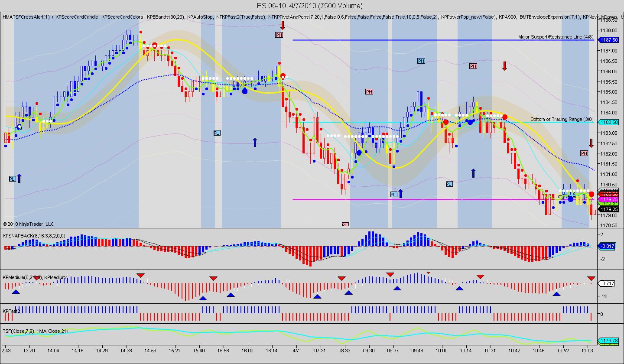Select the TSF(Close,7,9), HMA(Close,21) label
The image size is (624, 364).
[35, 331]
